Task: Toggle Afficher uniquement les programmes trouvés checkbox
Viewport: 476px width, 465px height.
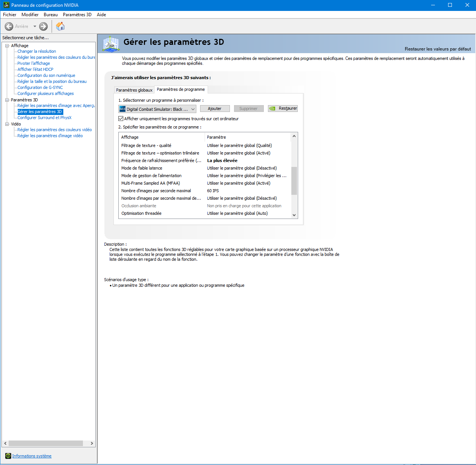Action: coord(121,119)
